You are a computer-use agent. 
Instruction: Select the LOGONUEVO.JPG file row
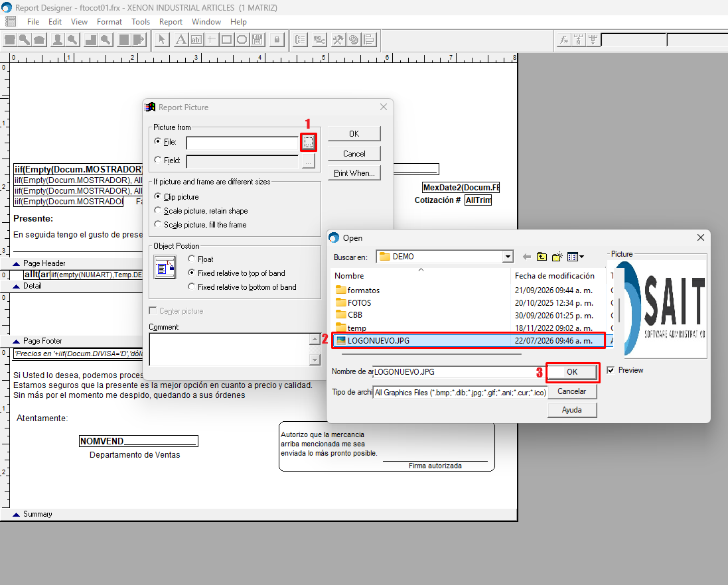coord(469,340)
